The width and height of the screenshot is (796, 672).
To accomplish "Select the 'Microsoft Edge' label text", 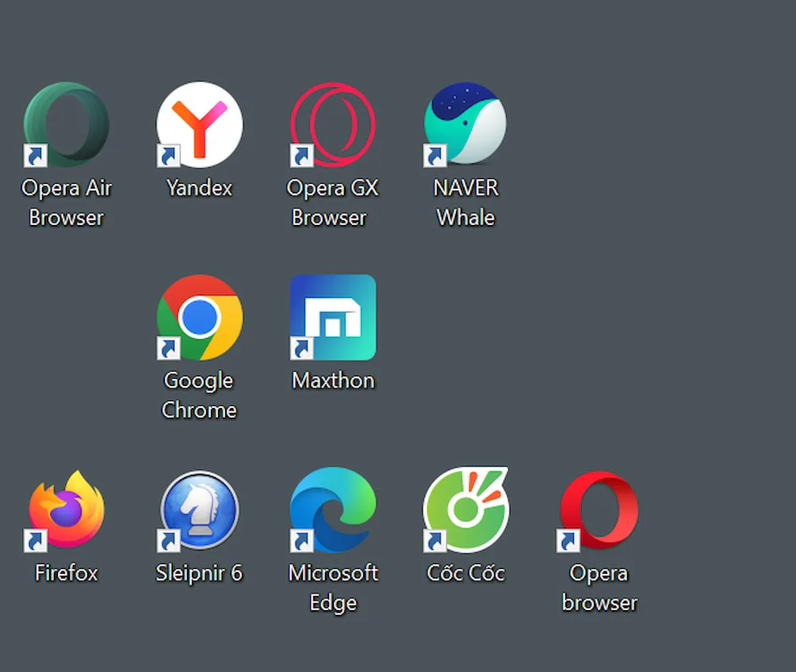I will pos(332,587).
